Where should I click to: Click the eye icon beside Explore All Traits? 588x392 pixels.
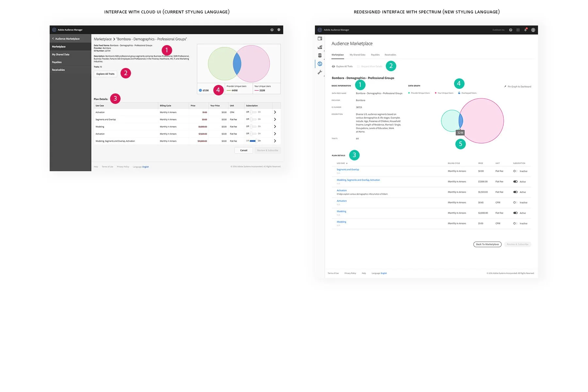coord(333,66)
